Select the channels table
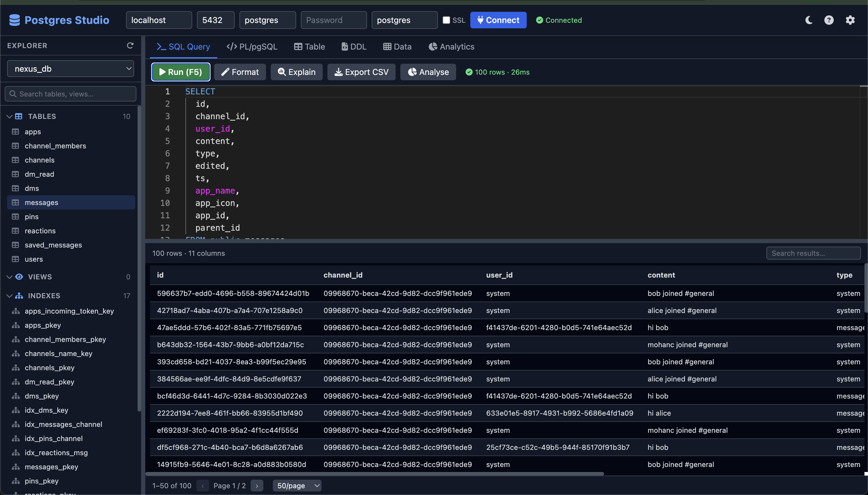The image size is (868, 495). coord(71,160)
